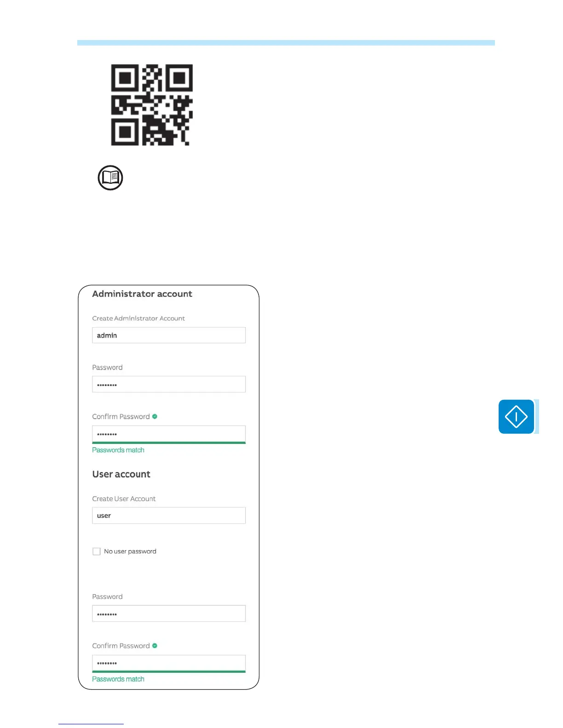563x728 pixels.
Task: Focus the Create User Account field
Action: tap(169, 516)
